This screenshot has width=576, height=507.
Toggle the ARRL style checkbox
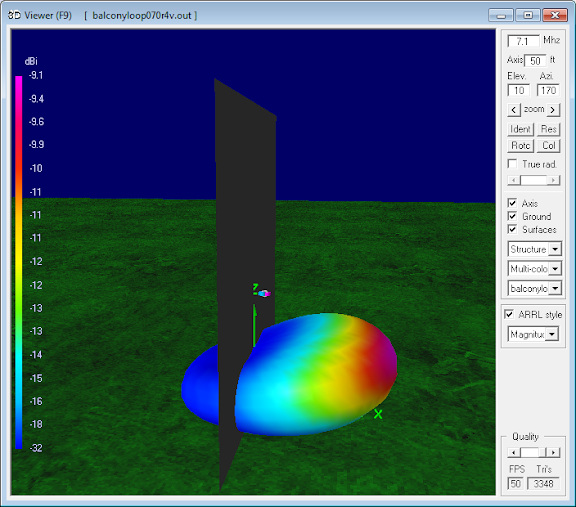click(x=509, y=314)
